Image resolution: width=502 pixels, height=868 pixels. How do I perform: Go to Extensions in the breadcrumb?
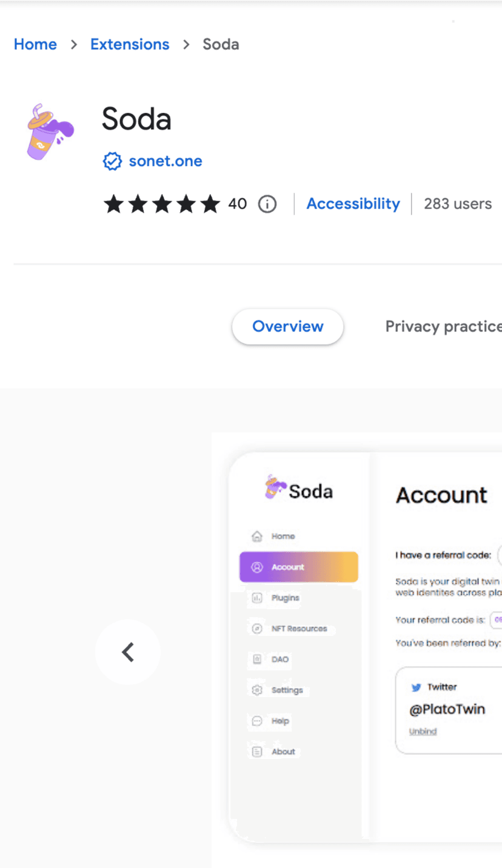tap(130, 44)
